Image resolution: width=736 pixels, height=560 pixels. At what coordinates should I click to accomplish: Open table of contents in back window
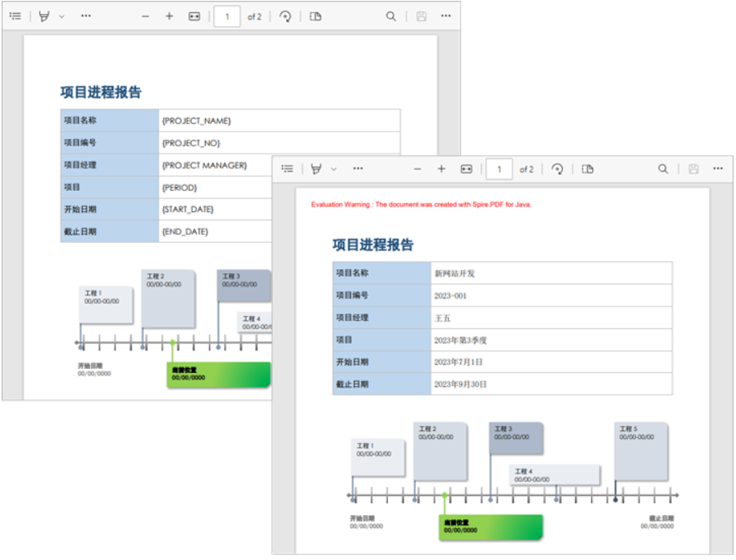point(15,16)
